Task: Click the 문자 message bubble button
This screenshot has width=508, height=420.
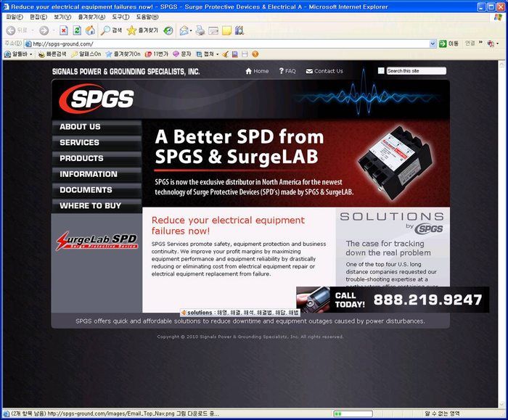Action: click(182, 54)
